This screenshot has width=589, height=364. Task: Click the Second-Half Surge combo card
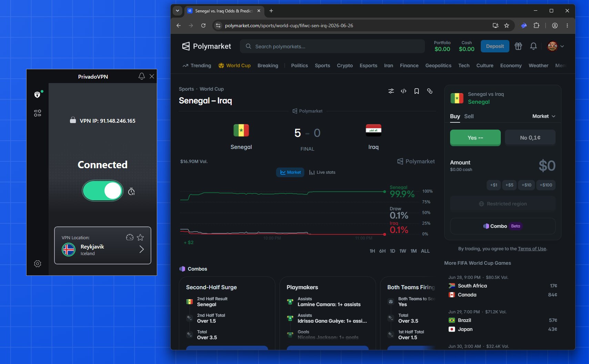(x=227, y=313)
